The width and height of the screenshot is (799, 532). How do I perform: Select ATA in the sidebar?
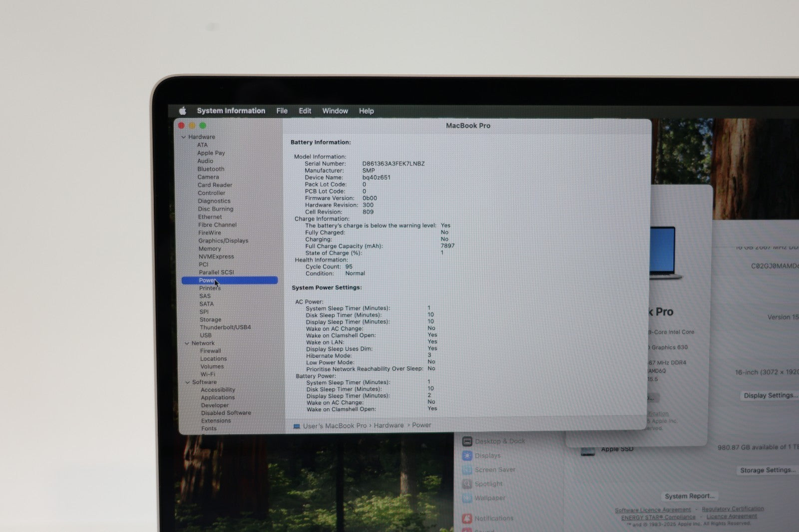[x=202, y=145]
